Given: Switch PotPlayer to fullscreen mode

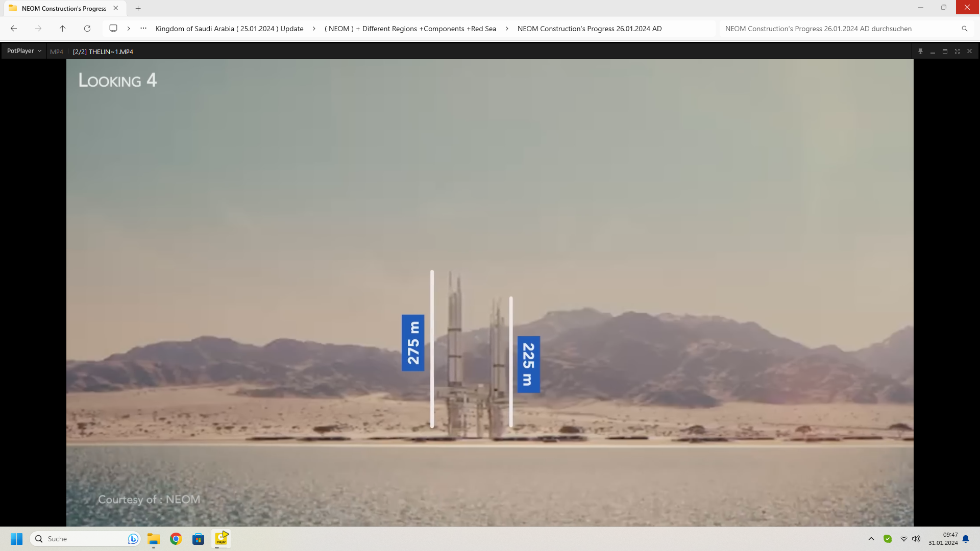Looking at the screenshot, I should tap(957, 52).
